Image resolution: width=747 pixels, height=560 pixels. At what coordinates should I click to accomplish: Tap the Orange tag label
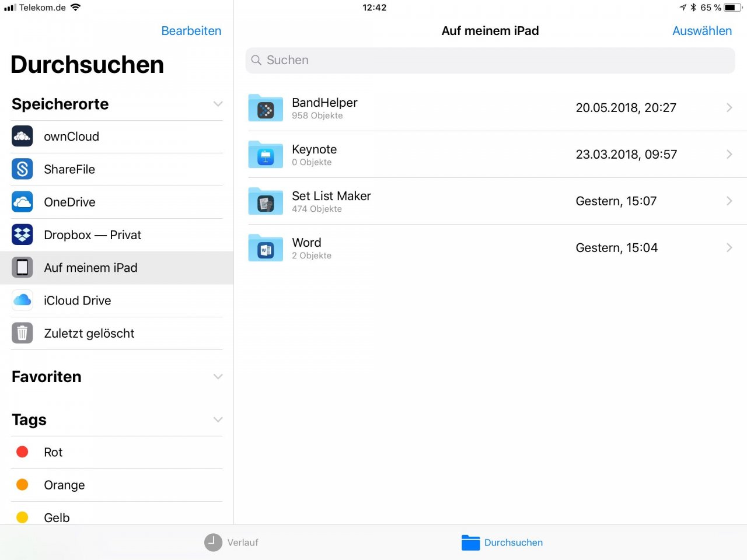point(64,485)
